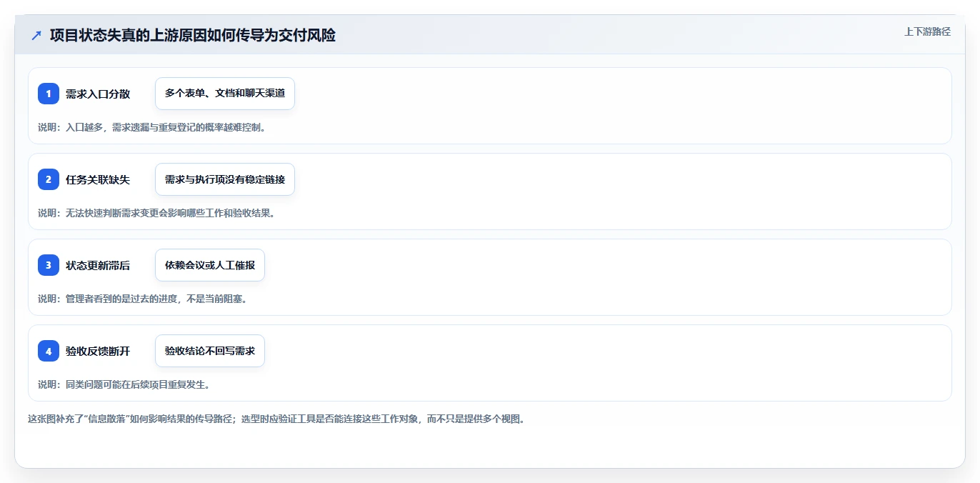The image size is (980, 483).
Task: Click the number 4 step badge
Action: 49,351
